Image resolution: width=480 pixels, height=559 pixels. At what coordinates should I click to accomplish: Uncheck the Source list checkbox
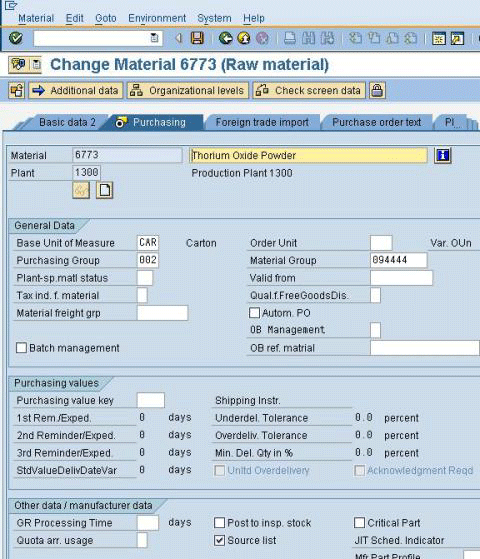(219, 540)
